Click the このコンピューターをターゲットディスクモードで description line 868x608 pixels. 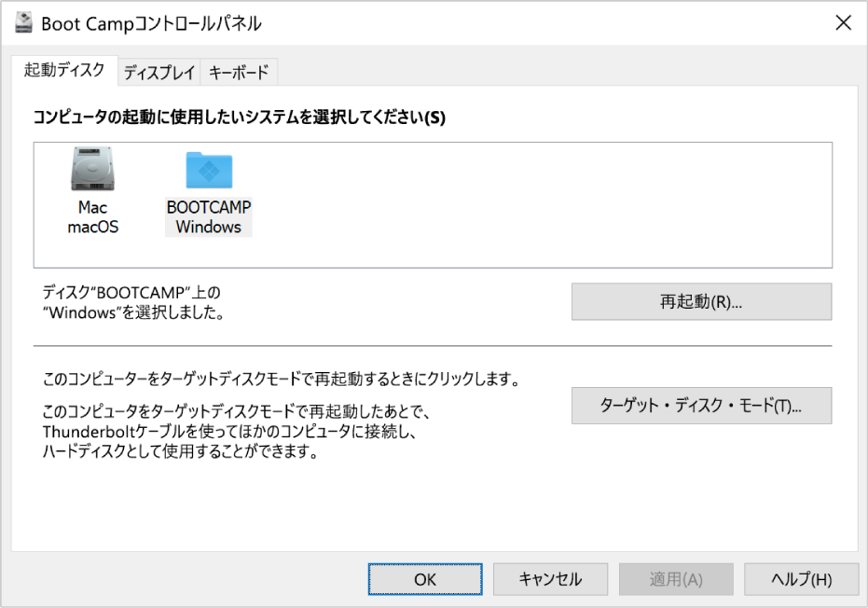click(x=282, y=380)
